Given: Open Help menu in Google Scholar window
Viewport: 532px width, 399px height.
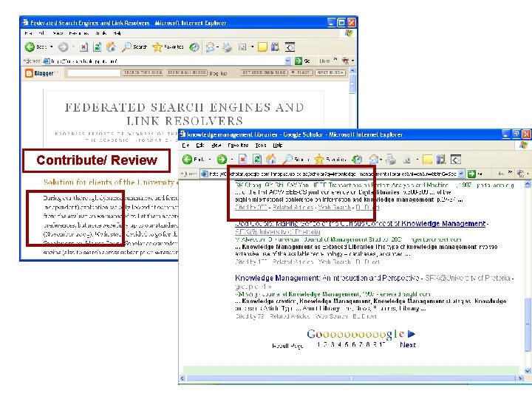Looking at the screenshot, I should (x=278, y=146).
